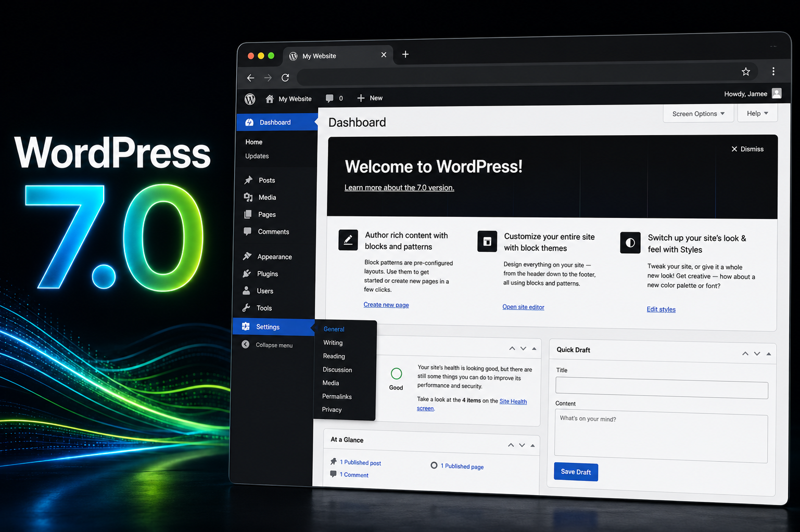Bookmark page with the star icon

point(746,72)
